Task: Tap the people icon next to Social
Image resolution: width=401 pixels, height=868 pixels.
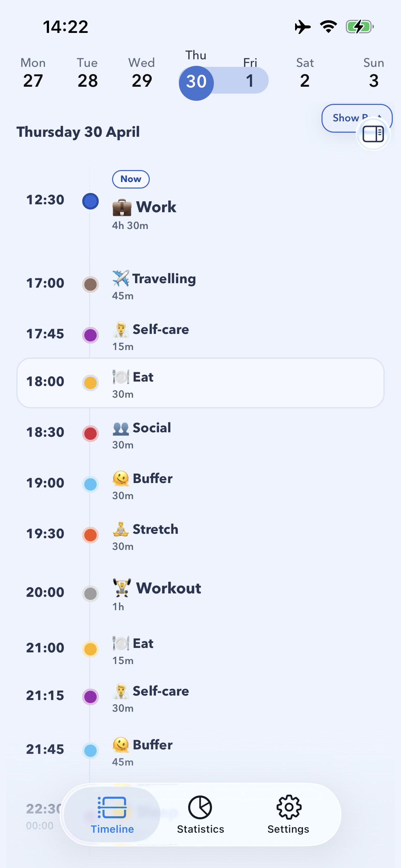Action: 121,428
